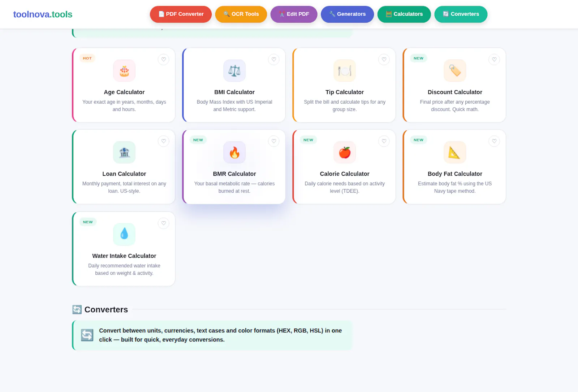The width and height of the screenshot is (578, 392).
Task: Click the Tip Calculator plate icon
Action: point(345,71)
